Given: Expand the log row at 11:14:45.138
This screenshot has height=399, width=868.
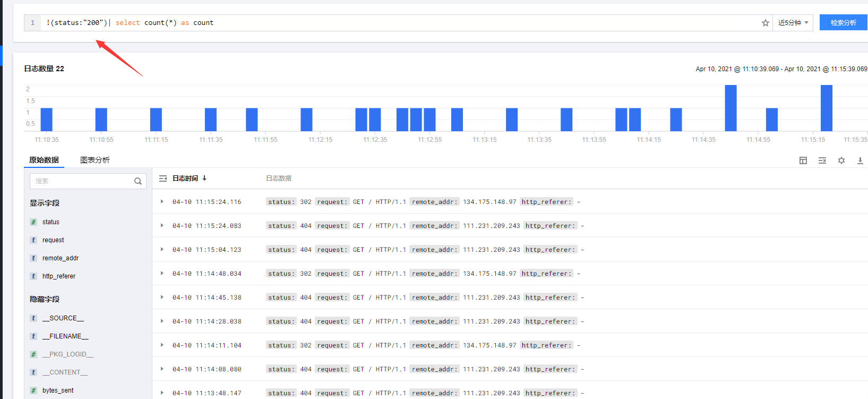Looking at the screenshot, I should click(x=162, y=297).
